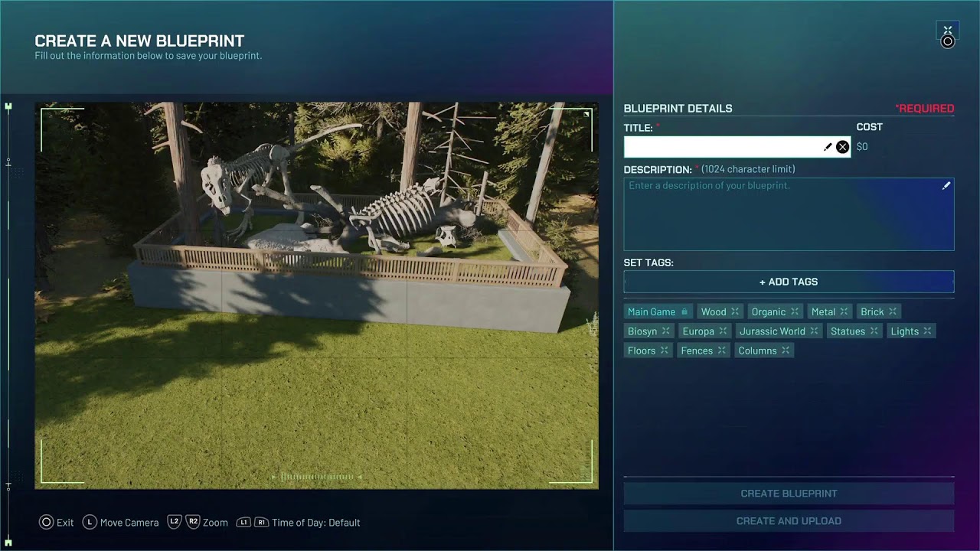Focus the Description text area
This screenshot has height=551, width=980.
[789, 214]
